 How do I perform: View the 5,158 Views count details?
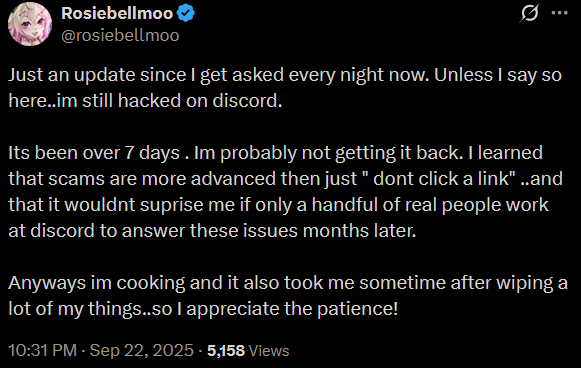pos(248,350)
